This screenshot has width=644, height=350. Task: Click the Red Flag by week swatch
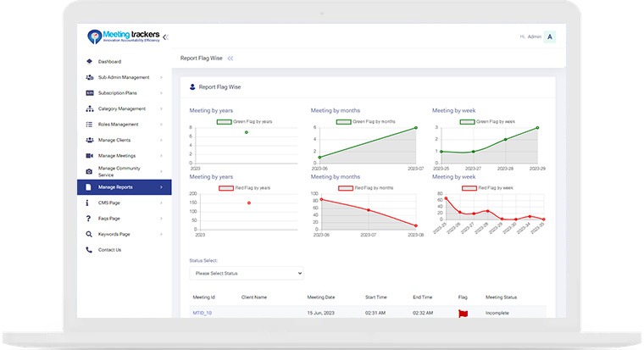[x=469, y=188]
